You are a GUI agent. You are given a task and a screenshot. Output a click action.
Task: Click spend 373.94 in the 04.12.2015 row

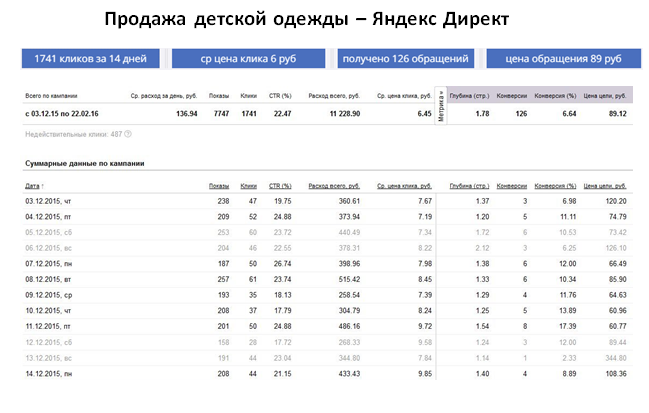coord(349,217)
